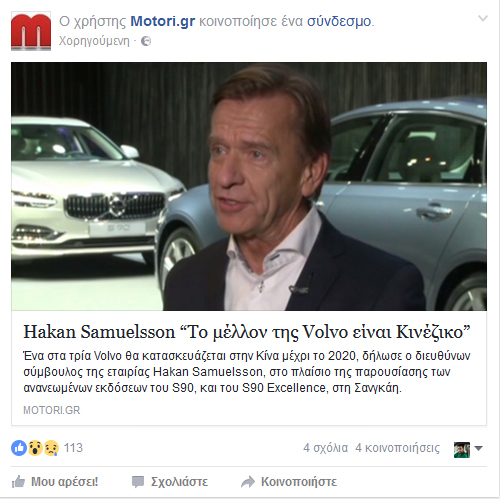The width and height of the screenshot is (500, 499).
Task: Expand the comment-as identity dropdown arrow
Action: (478, 448)
